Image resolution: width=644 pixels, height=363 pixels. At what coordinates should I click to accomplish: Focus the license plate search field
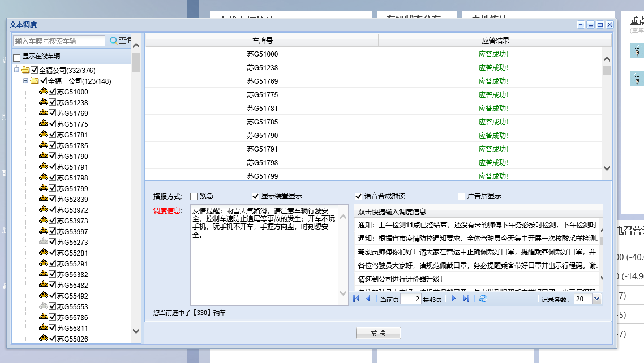[59, 41]
